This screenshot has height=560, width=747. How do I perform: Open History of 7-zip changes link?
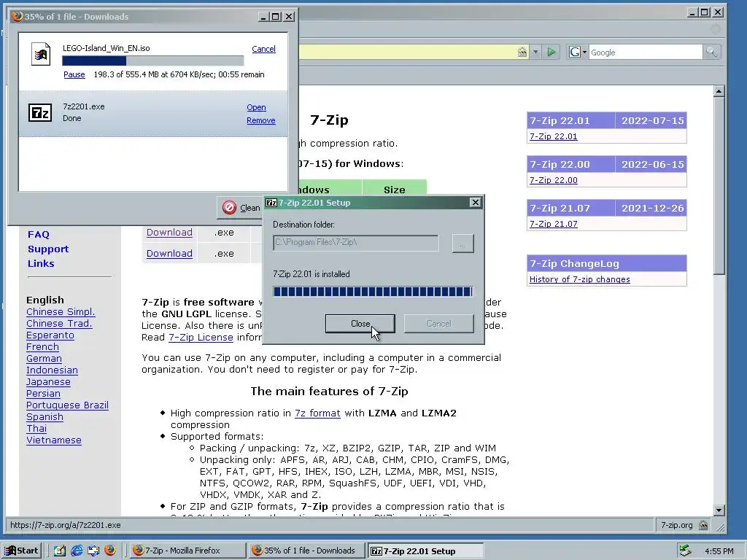580,279
